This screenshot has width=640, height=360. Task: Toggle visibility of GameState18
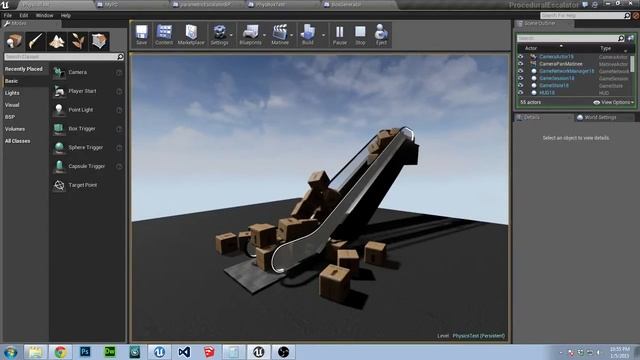(520, 85)
